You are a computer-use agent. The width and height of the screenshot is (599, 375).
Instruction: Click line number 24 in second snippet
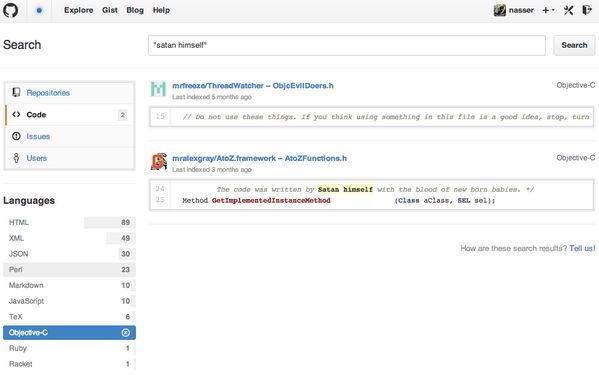click(160, 189)
